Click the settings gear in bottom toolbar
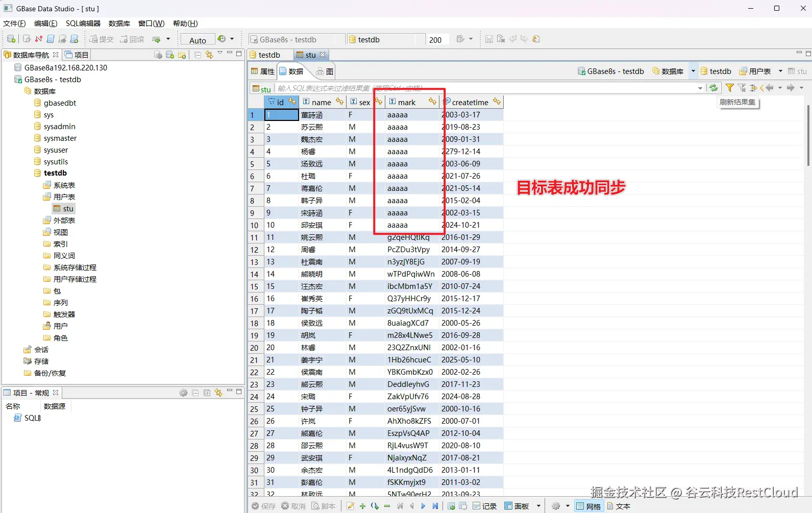The height and width of the screenshot is (513, 812). (x=556, y=506)
